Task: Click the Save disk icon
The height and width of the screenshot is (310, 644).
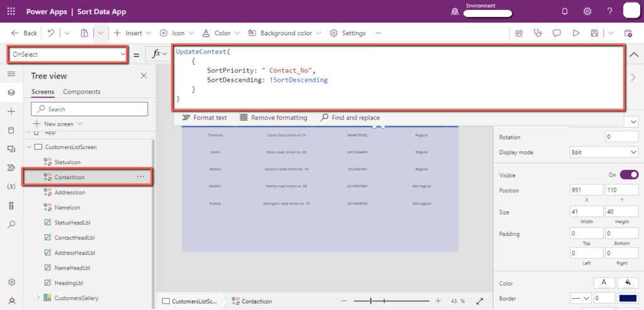Action: (594, 33)
